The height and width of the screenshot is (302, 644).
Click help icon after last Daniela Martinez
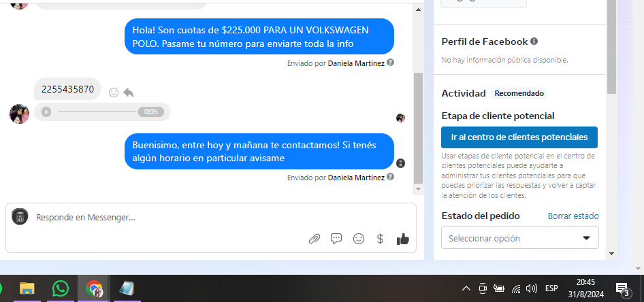391,177
